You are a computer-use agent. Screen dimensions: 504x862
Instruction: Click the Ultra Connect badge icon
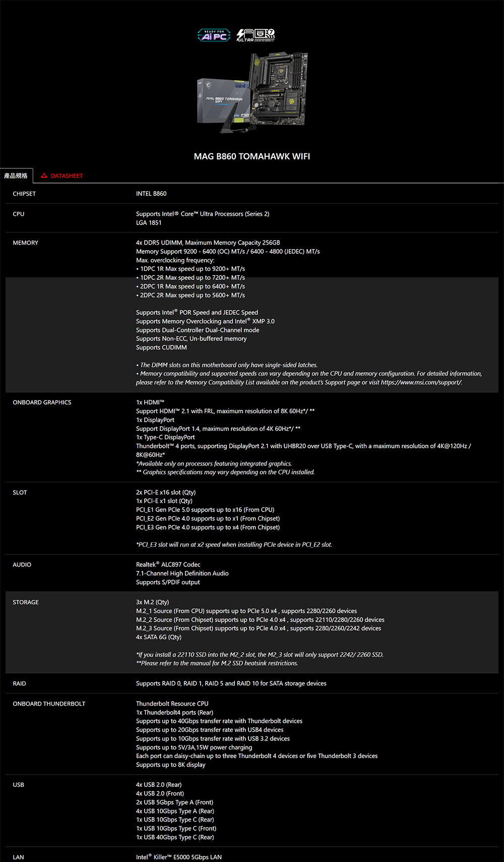[x=256, y=35]
